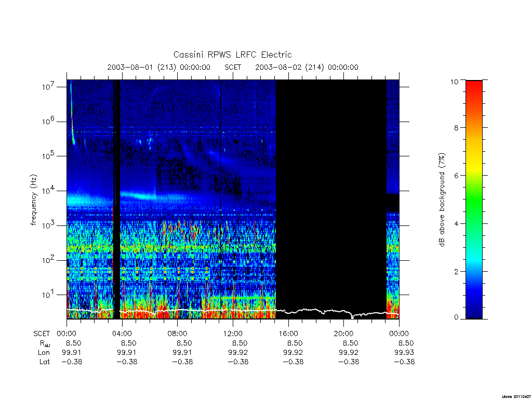Select the Lon value 99.92 under 12:00
Image resolution: width=532 pixels, height=399 pixels.
(x=238, y=353)
